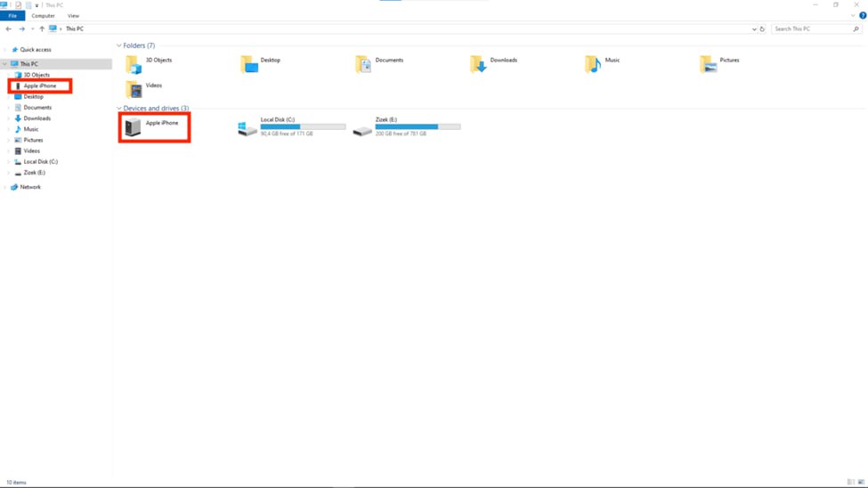
Task: Open the 3D Objects folder icon
Action: (134, 64)
